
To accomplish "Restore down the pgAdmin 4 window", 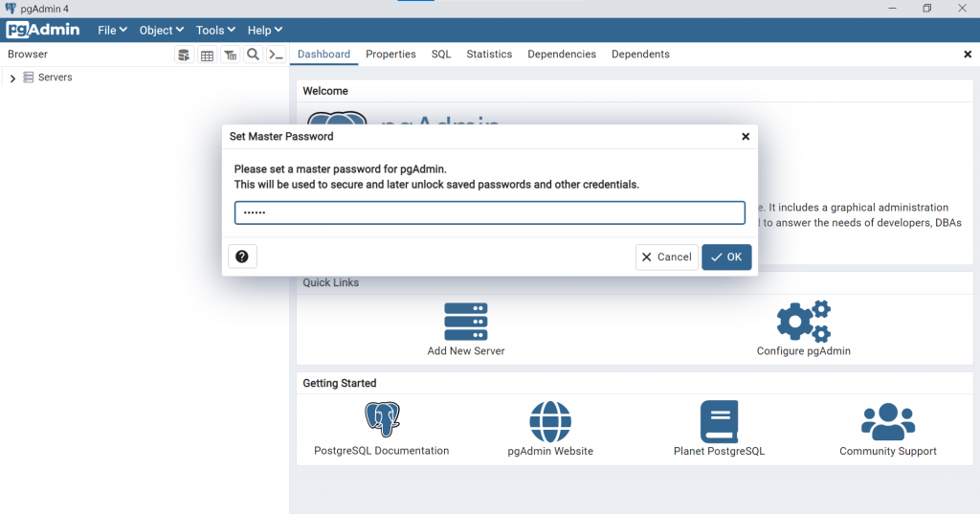I will 926,8.
